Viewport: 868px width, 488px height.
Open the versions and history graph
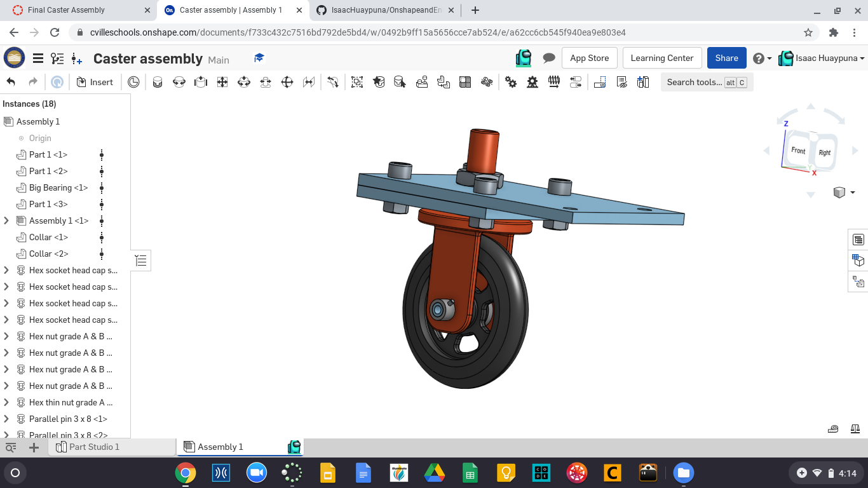pos(58,58)
